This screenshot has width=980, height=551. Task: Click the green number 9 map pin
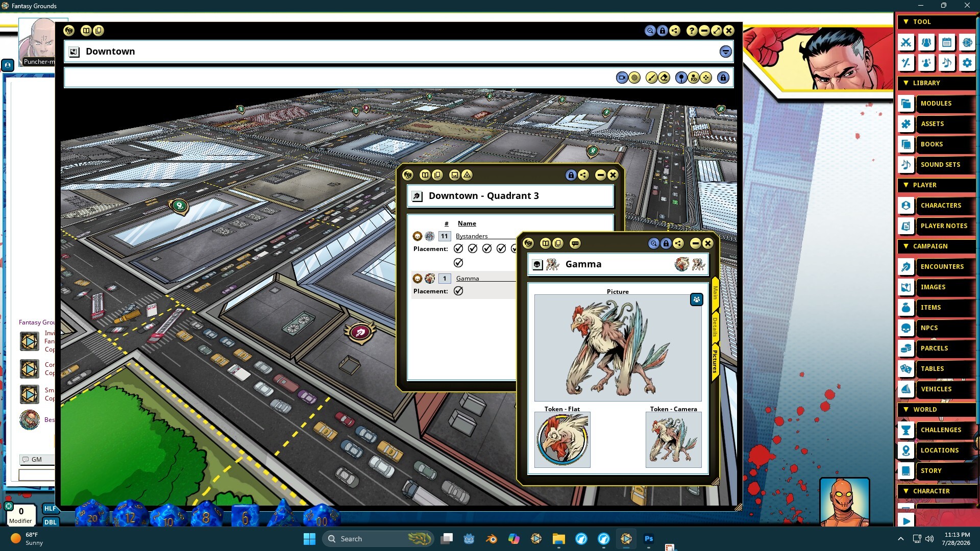point(179,206)
